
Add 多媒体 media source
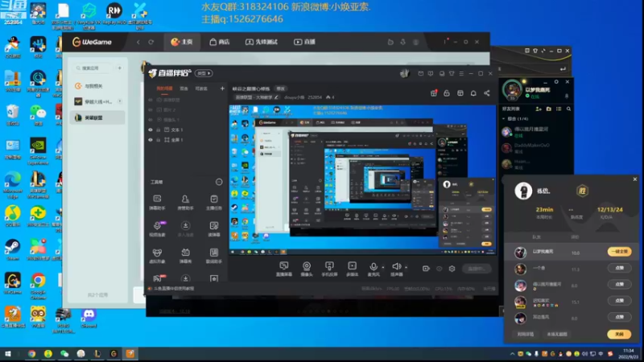coord(352,269)
